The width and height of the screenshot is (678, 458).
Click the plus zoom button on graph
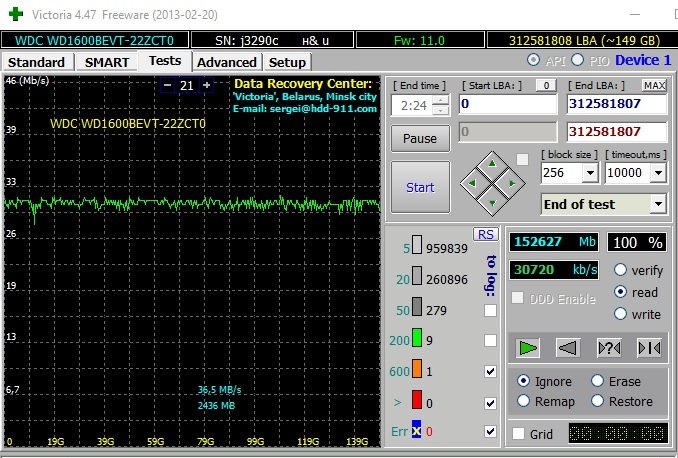point(207,85)
